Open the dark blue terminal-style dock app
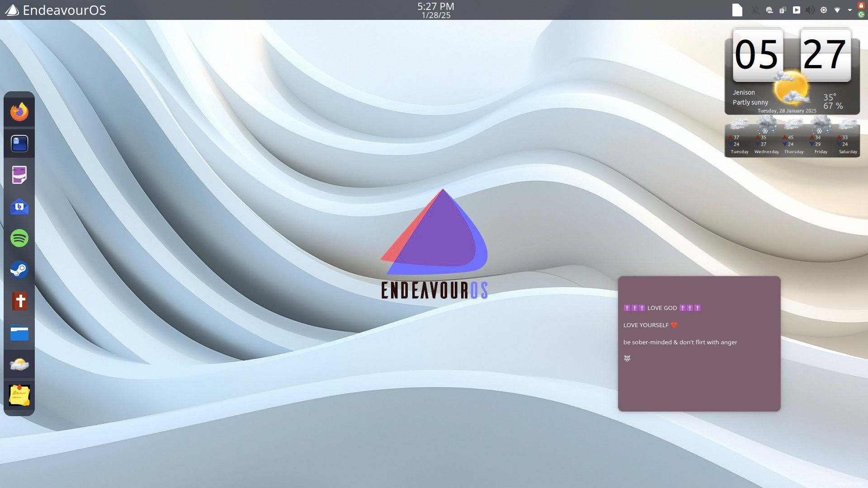868x488 pixels. coord(19,143)
